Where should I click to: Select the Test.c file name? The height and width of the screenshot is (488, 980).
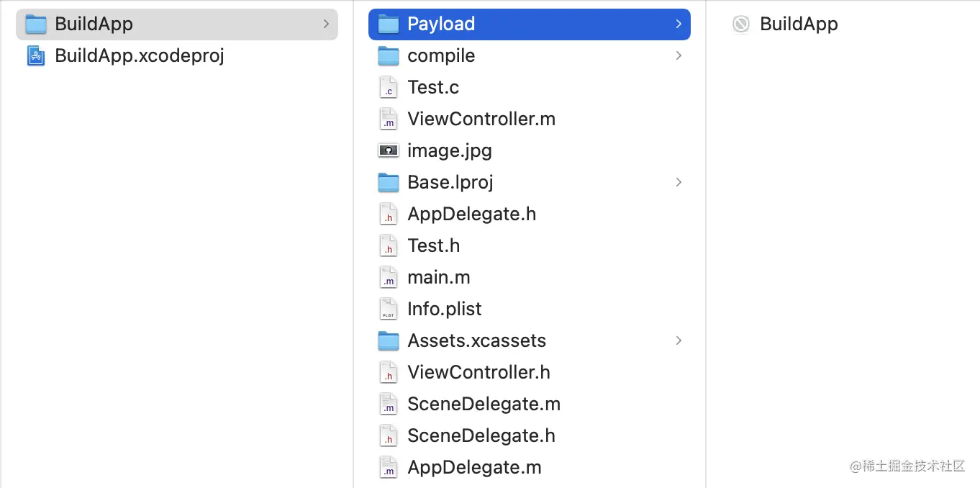(433, 87)
